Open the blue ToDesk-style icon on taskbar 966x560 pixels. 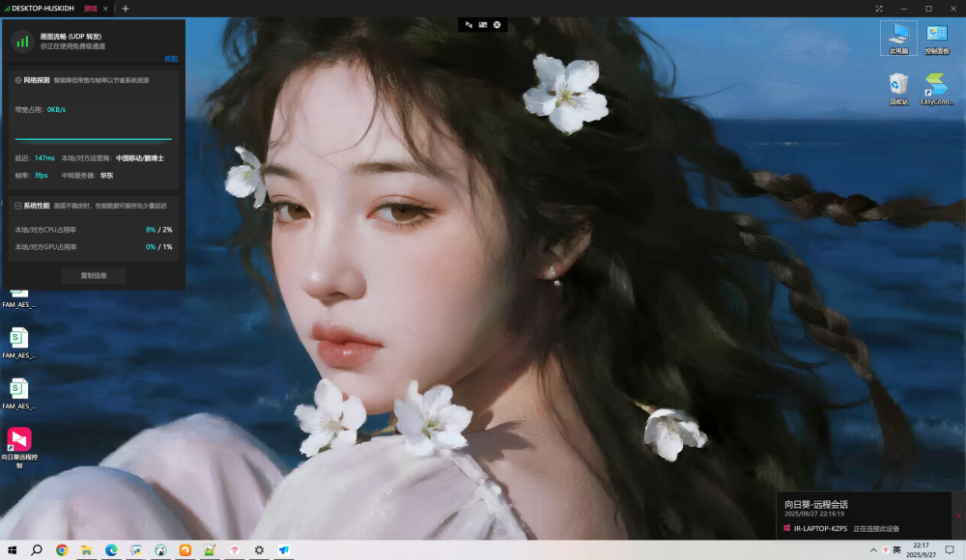coord(283,550)
